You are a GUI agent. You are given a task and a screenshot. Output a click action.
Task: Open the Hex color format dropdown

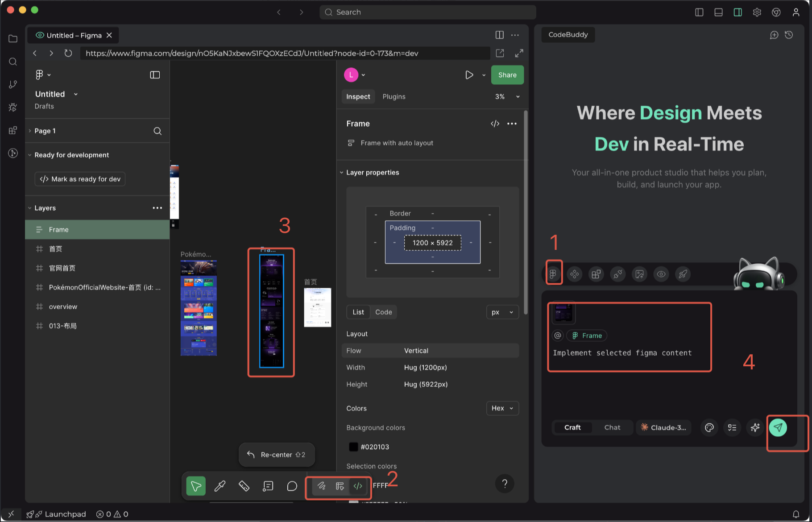[502, 408]
